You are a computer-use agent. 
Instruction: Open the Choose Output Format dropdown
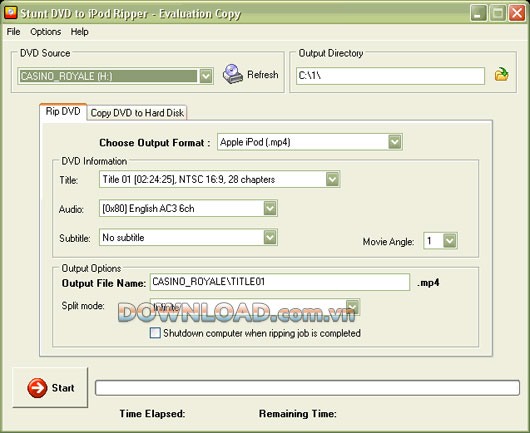[x=394, y=142]
